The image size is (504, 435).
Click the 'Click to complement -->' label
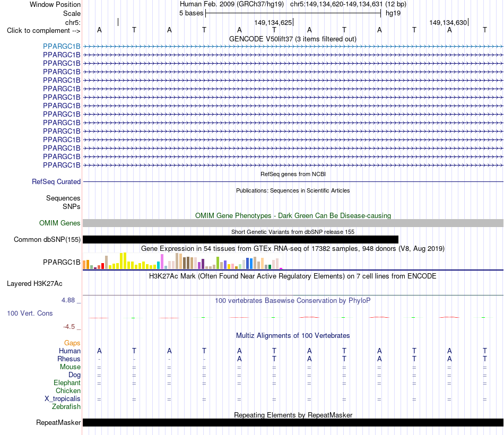tap(44, 31)
